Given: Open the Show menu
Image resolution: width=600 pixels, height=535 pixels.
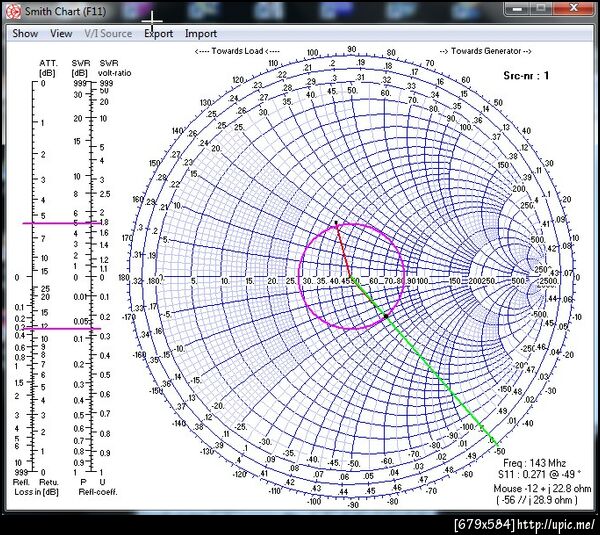Looking at the screenshot, I should (x=25, y=34).
